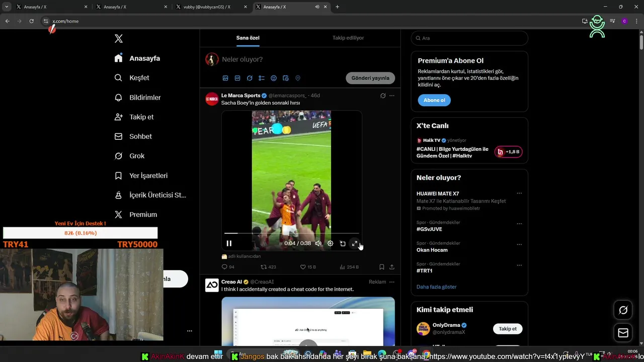
Task: Open Sohbet messages
Action: point(133,136)
